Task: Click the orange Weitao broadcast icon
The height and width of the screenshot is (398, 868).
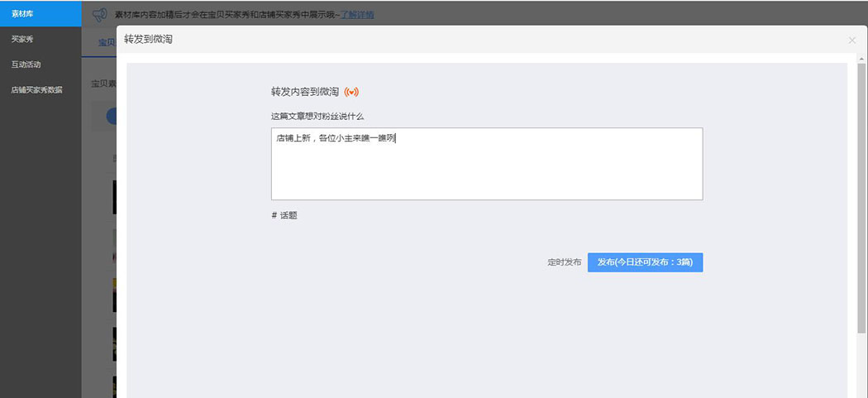Action: [x=351, y=91]
